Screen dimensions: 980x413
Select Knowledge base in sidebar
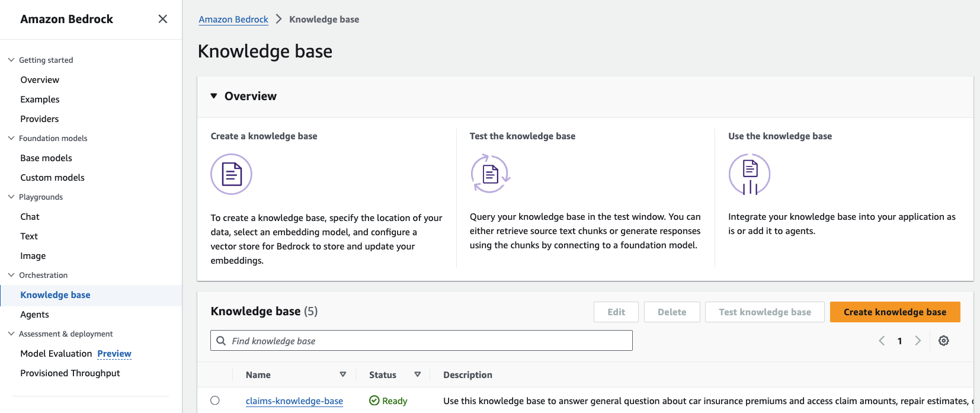55,294
